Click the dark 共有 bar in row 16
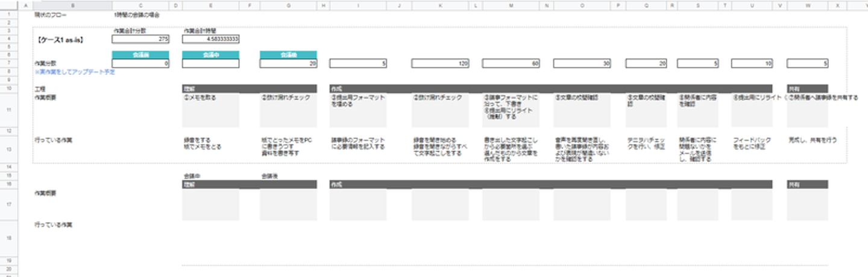The height and width of the screenshot is (277, 868). click(x=808, y=184)
